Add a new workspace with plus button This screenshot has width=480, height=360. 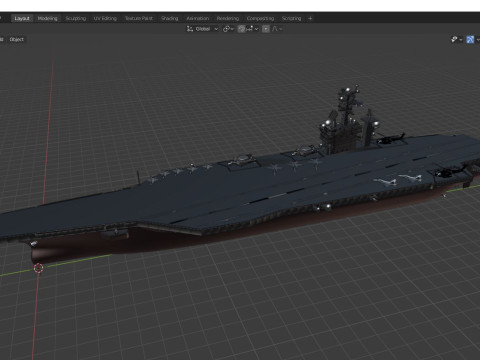point(310,18)
